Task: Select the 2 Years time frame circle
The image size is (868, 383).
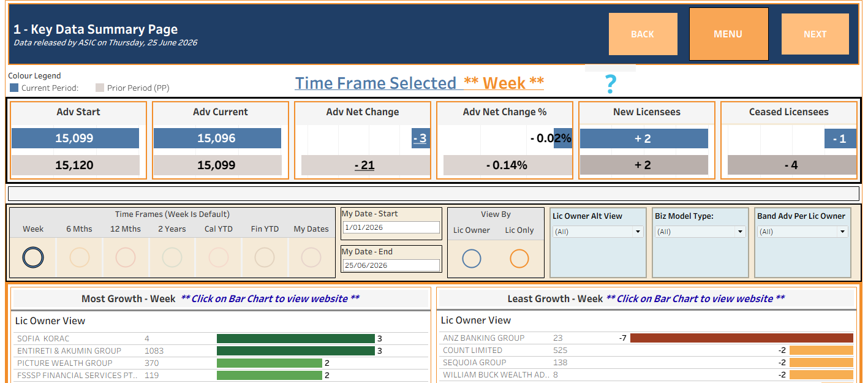Action: click(x=172, y=257)
